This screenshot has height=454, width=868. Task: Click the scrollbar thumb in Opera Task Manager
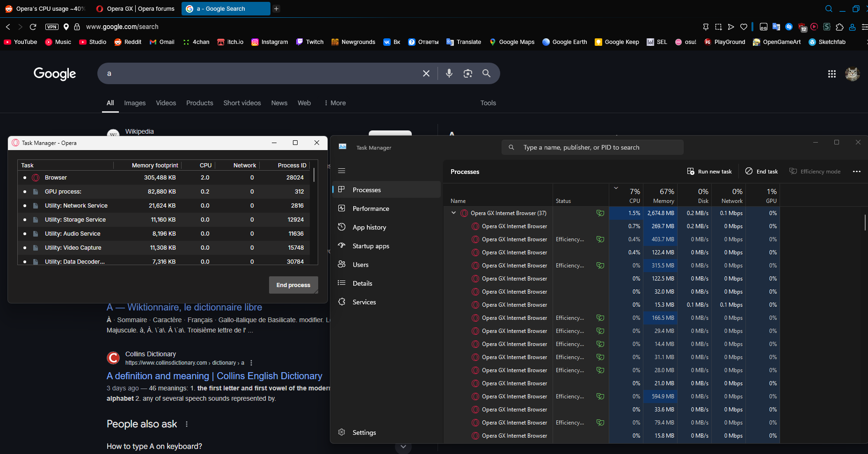coord(314,175)
